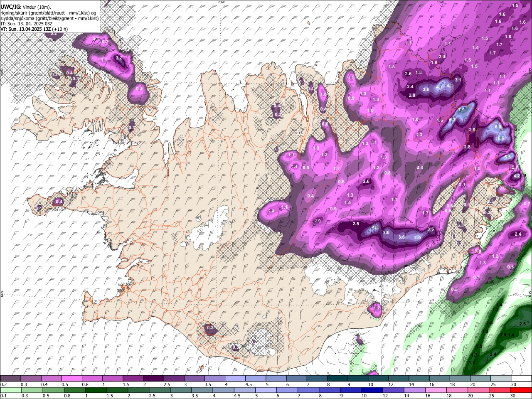This screenshot has height=399, width=532.
Task: Select the dark purple swatch between 2 and 2.5
Action: 153,379
